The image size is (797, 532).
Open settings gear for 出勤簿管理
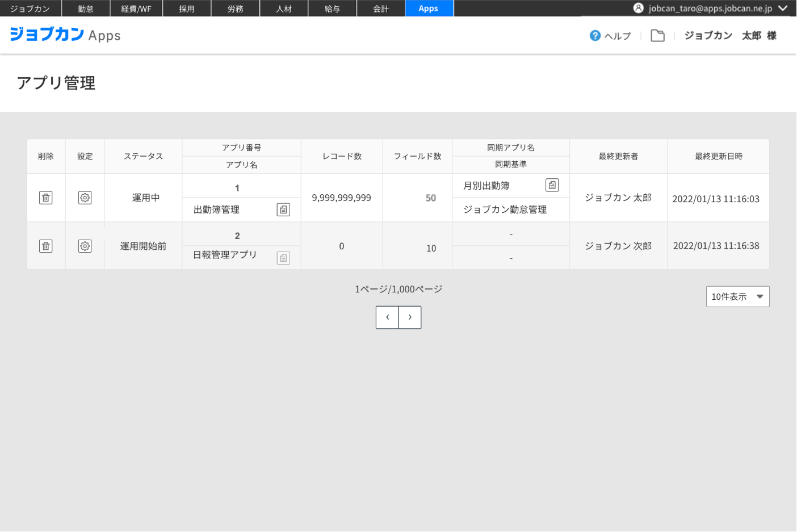point(85,198)
